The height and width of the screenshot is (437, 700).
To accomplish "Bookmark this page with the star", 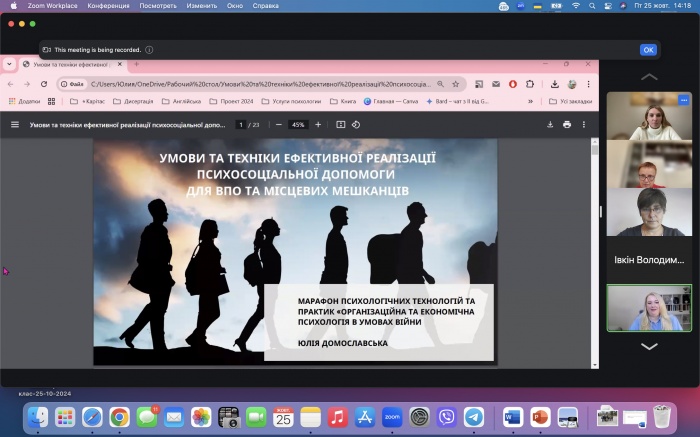I will [x=455, y=84].
